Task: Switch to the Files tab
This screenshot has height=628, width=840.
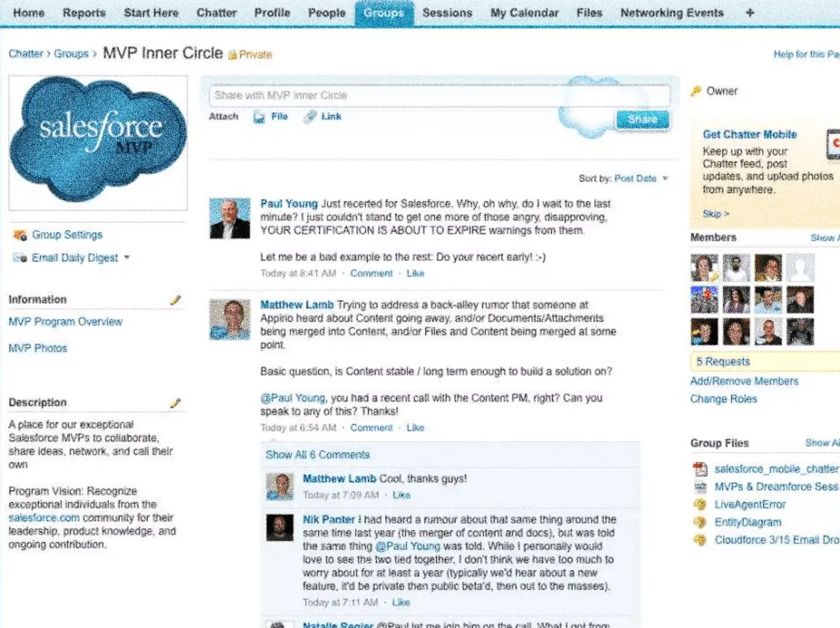Action: (x=589, y=13)
